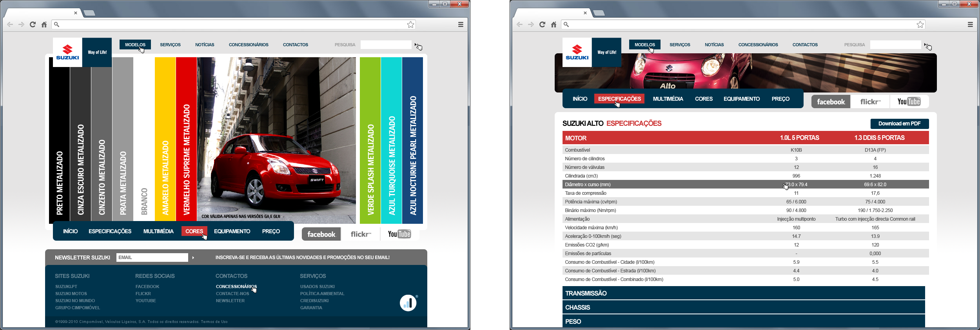Open the CONCESSIONÁRIOS link in the footer
The image size is (980, 330).
click(x=236, y=286)
